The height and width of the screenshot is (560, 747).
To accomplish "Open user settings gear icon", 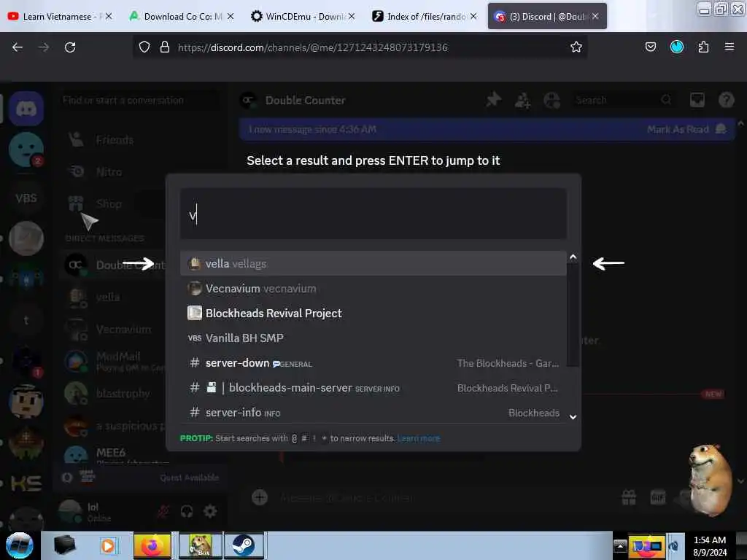I will [x=210, y=511].
